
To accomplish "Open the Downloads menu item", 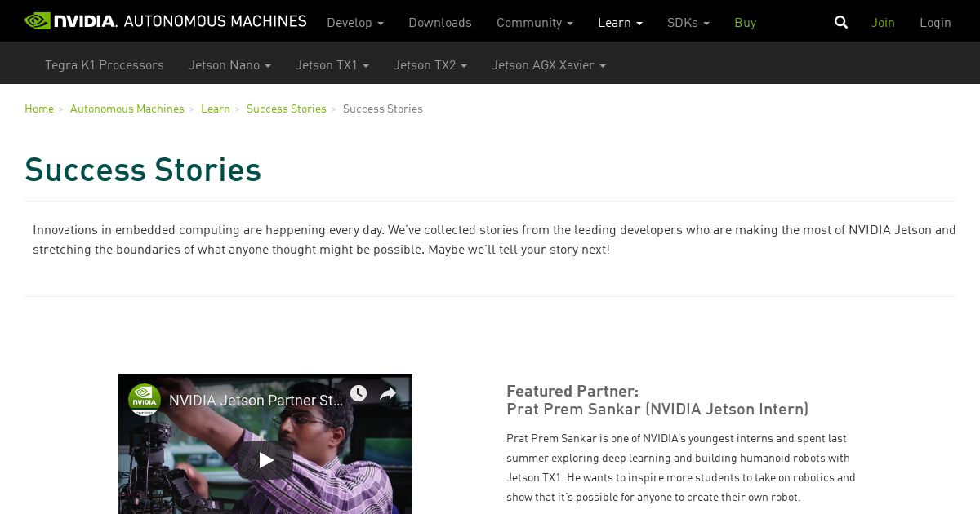I will (440, 23).
